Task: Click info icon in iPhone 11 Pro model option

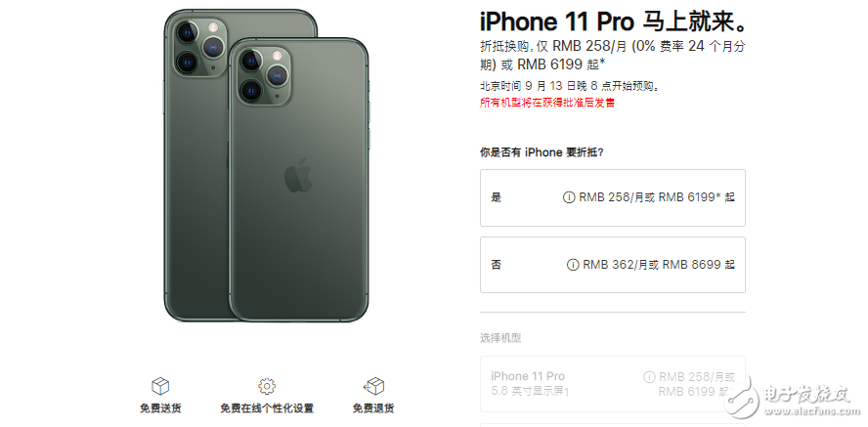Action: [649, 377]
